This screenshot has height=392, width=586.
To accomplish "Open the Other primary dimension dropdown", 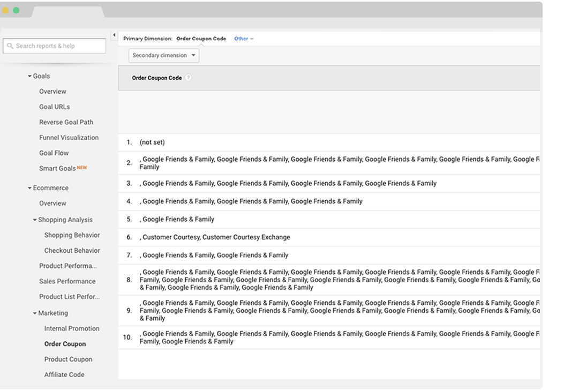I will 244,39.
